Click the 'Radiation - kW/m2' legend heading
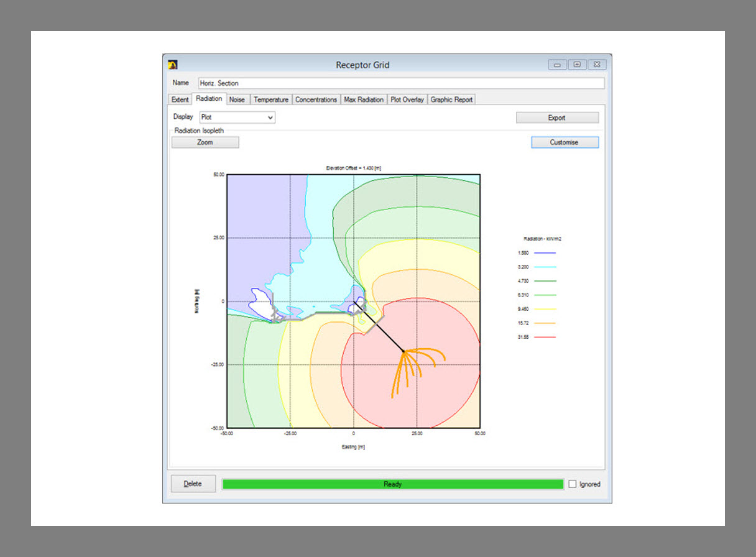The height and width of the screenshot is (557, 756). (543, 238)
